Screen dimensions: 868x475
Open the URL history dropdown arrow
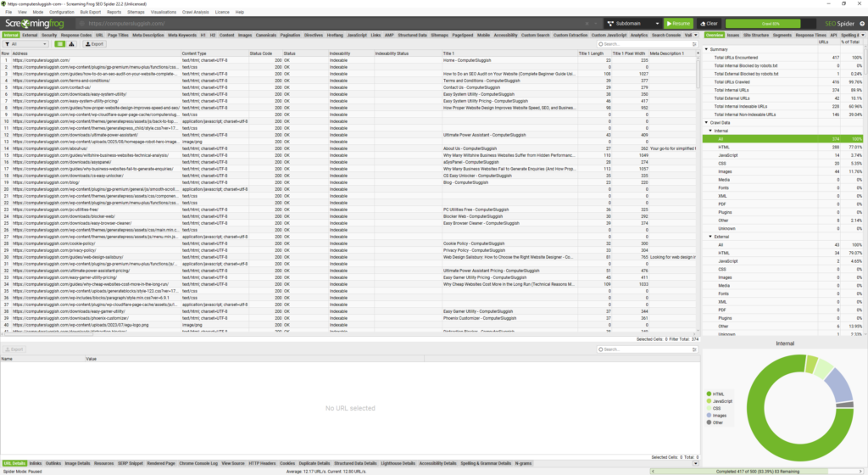coord(596,23)
